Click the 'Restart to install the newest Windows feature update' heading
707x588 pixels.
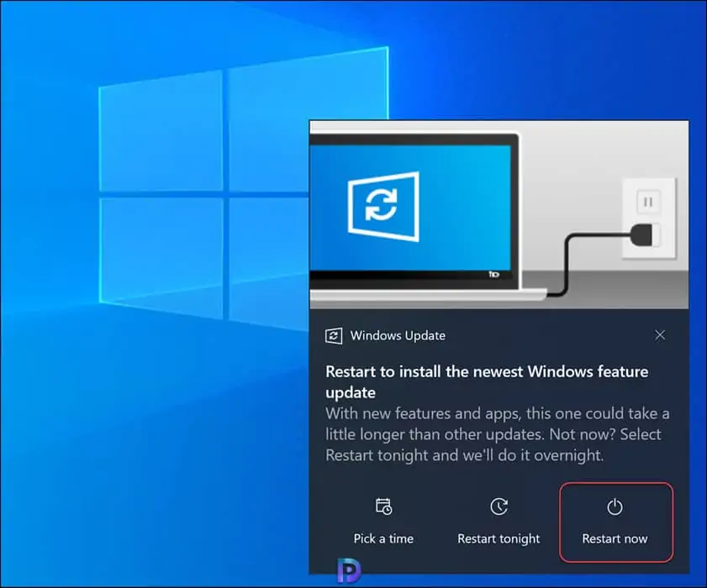(x=487, y=381)
